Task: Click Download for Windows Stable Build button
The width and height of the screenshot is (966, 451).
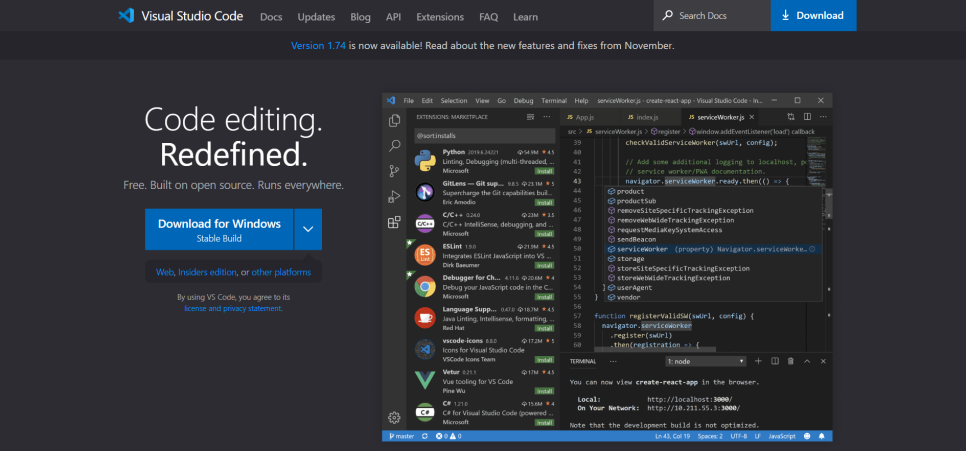Action: pyautogui.click(x=219, y=229)
